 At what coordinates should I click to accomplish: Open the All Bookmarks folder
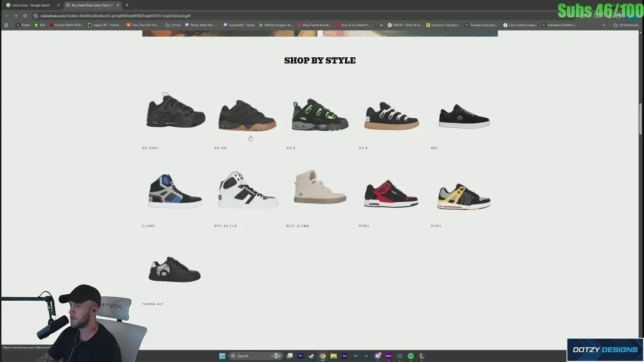point(626,25)
